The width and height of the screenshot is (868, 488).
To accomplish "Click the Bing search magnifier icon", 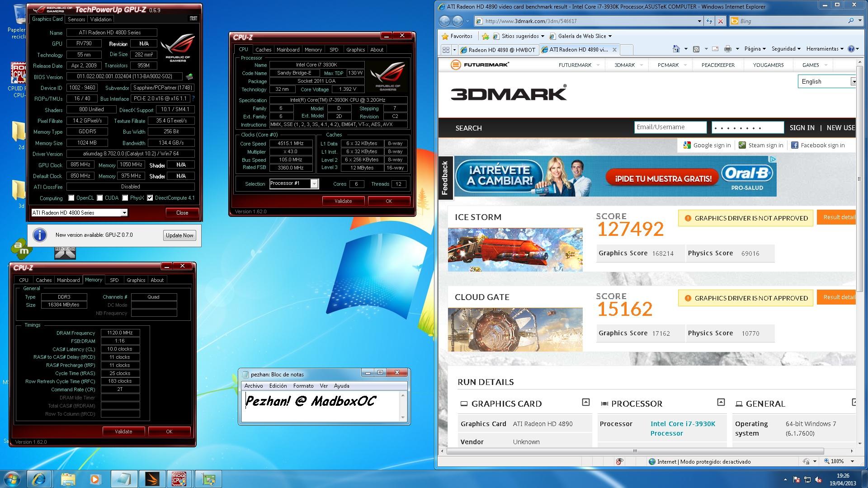I will [x=851, y=21].
